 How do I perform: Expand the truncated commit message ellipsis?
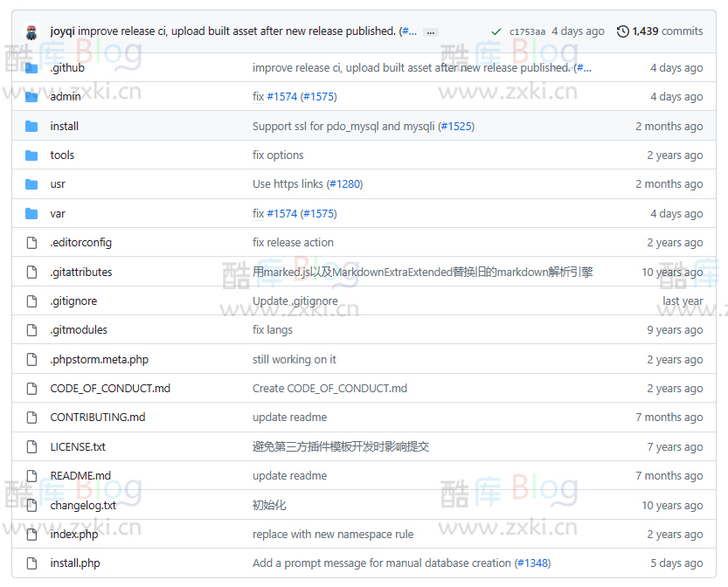click(x=430, y=31)
